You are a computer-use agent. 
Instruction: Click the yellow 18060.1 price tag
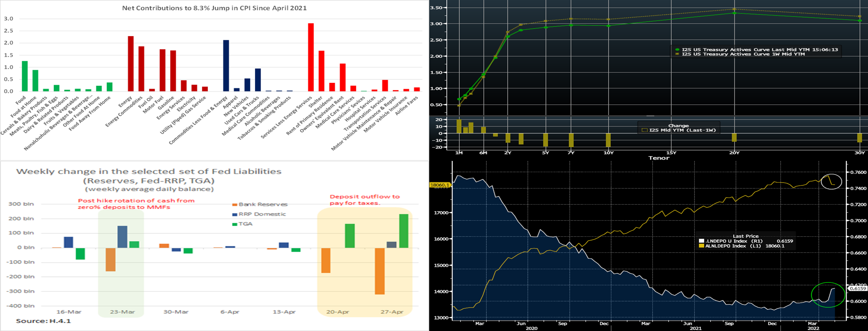440,185
